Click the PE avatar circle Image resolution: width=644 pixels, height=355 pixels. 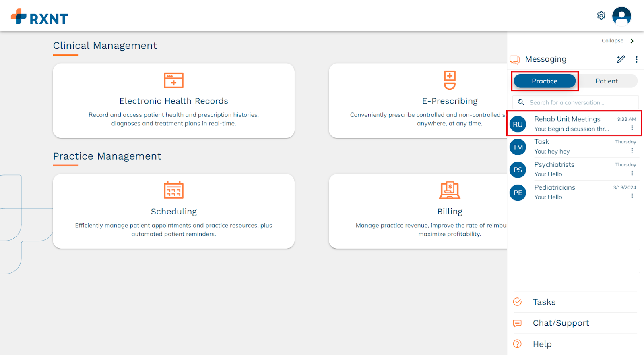click(518, 193)
